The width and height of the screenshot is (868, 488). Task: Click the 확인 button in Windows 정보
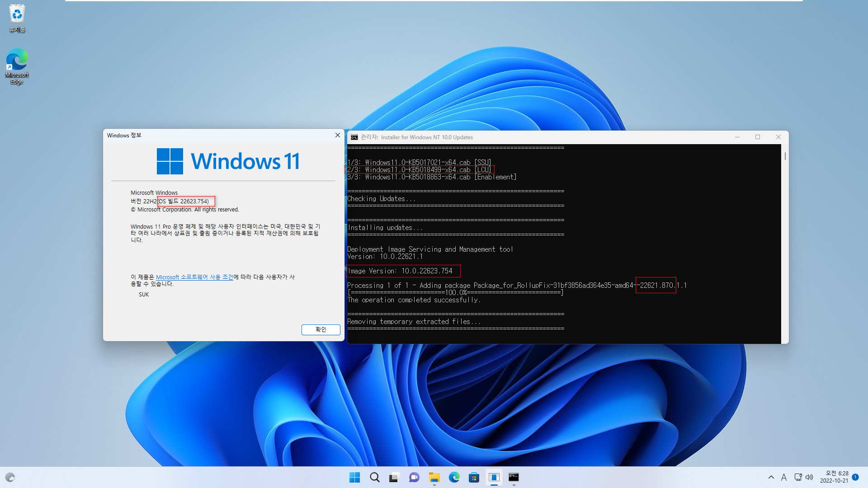[x=321, y=329]
